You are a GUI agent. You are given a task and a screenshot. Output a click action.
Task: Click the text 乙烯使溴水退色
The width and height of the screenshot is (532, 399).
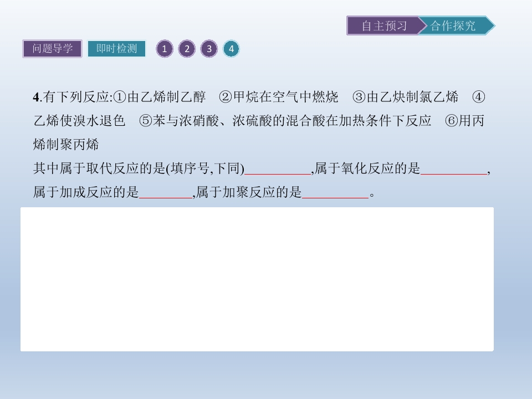click(x=79, y=121)
